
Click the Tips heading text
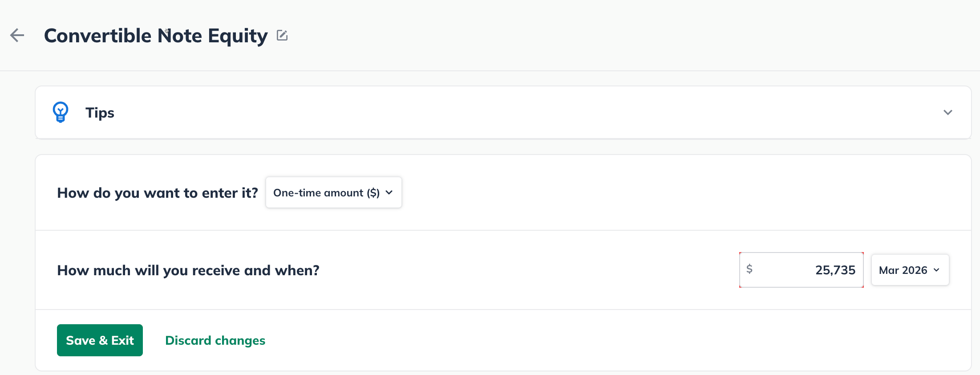pyautogui.click(x=100, y=113)
